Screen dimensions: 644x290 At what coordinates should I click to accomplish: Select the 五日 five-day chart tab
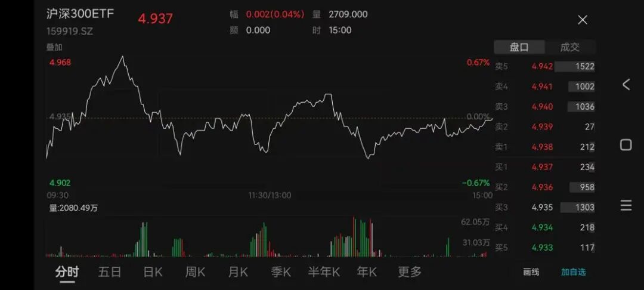tap(110, 272)
